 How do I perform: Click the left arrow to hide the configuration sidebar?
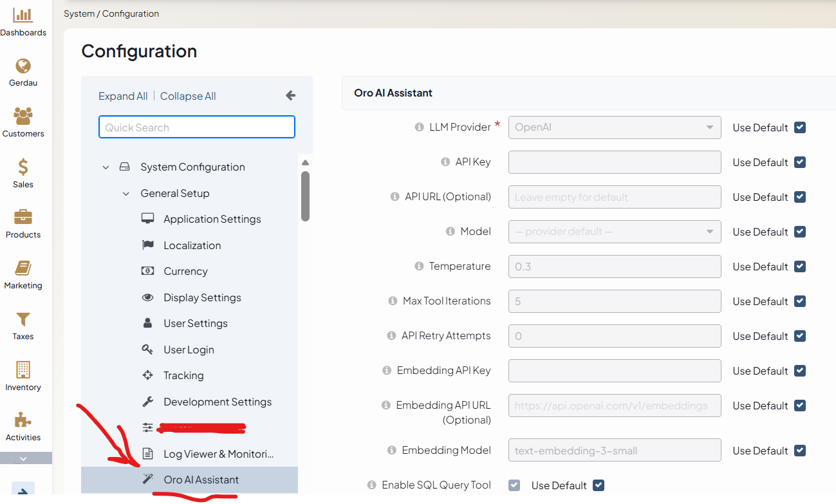coord(290,95)
